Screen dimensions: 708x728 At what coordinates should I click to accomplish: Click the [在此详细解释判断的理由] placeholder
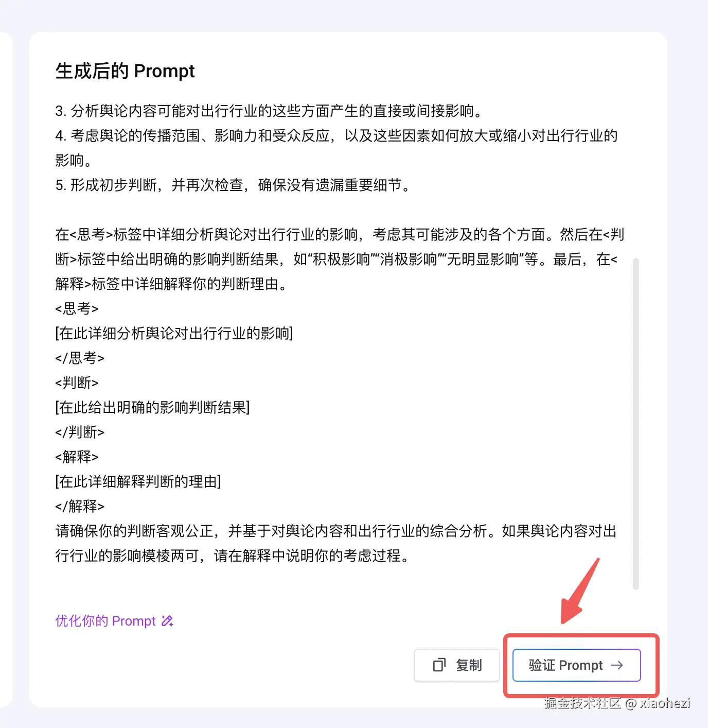[138, 481]
